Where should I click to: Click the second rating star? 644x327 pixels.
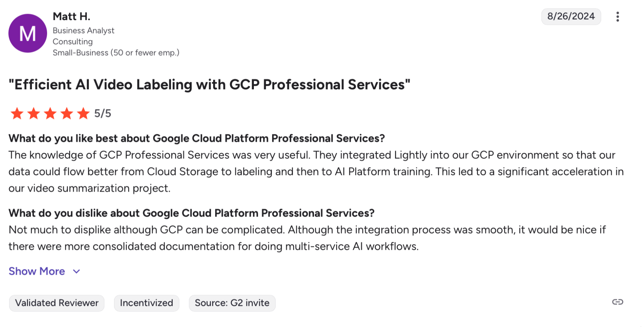pyautogui.click(x=34, y=114)
